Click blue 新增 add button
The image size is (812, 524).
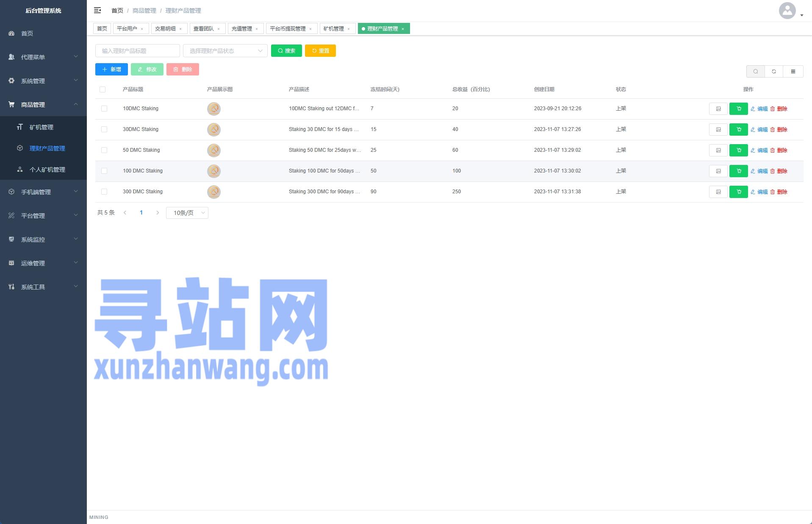pos(111,70)
